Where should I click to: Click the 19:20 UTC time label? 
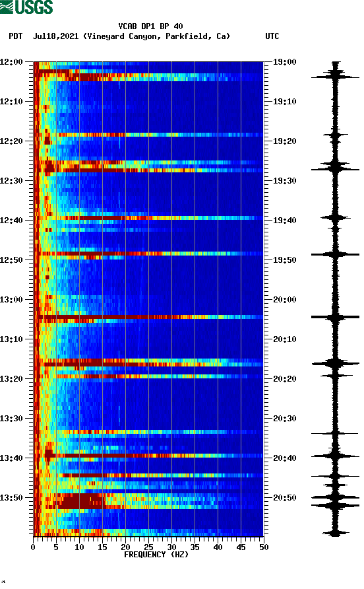tap(284, 141)
